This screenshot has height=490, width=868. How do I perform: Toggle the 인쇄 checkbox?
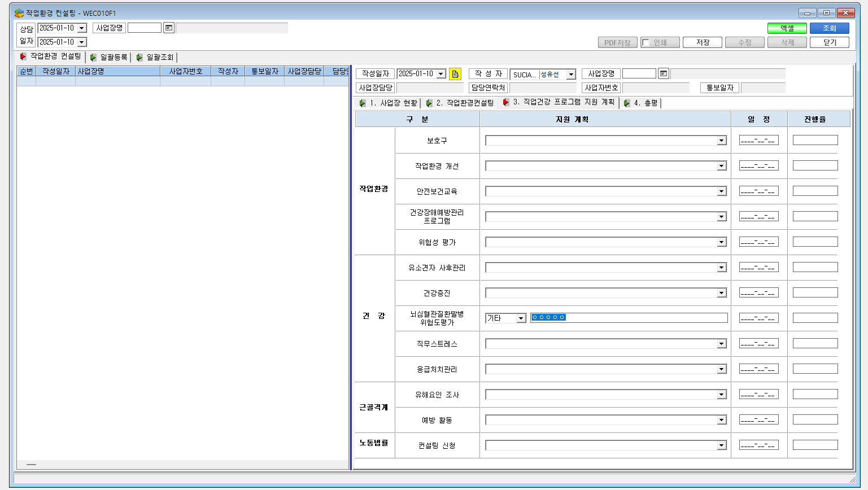646,43
